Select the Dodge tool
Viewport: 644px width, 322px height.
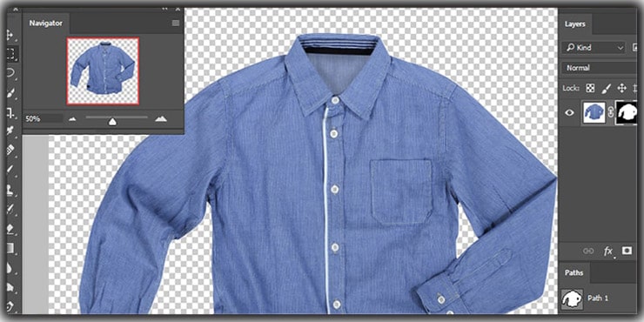[x=10, y=286]
